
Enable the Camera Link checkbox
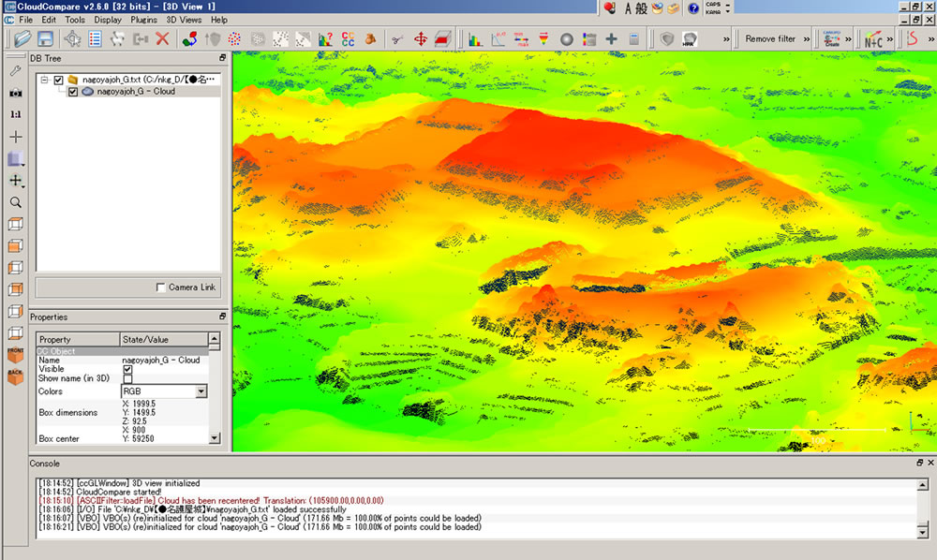[161, 287]
